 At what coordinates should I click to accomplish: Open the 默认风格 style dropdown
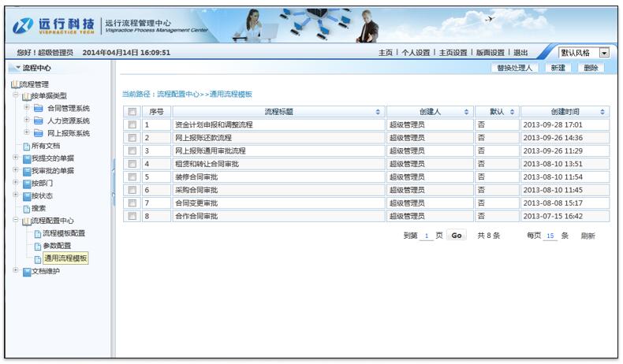click(x=604, y=52)
